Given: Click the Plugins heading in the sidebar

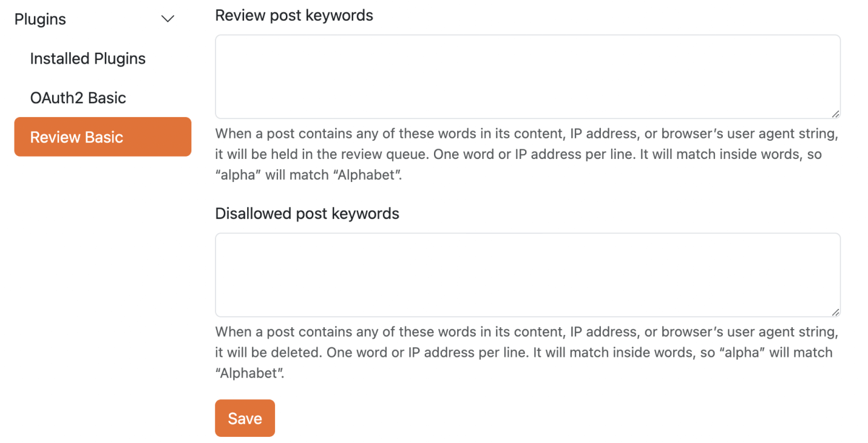Looking at the screenshot, I should click(x=39, y=19).
